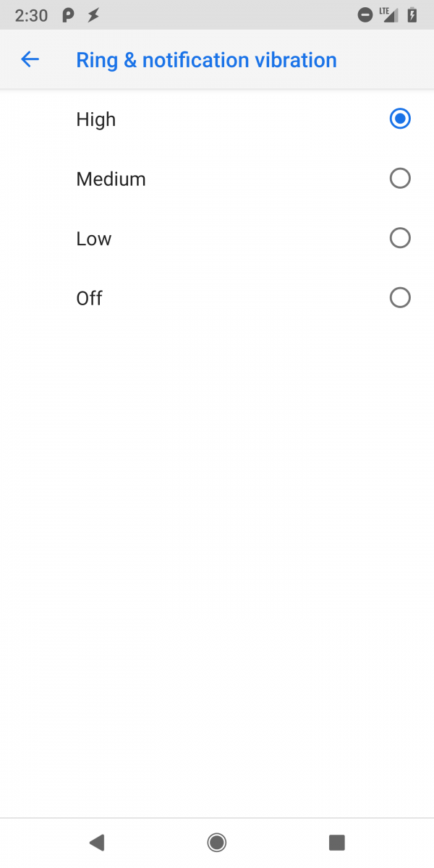This screenshot has width=434, height=868.
Task: Tap the High label text
Action: [95, 119]
